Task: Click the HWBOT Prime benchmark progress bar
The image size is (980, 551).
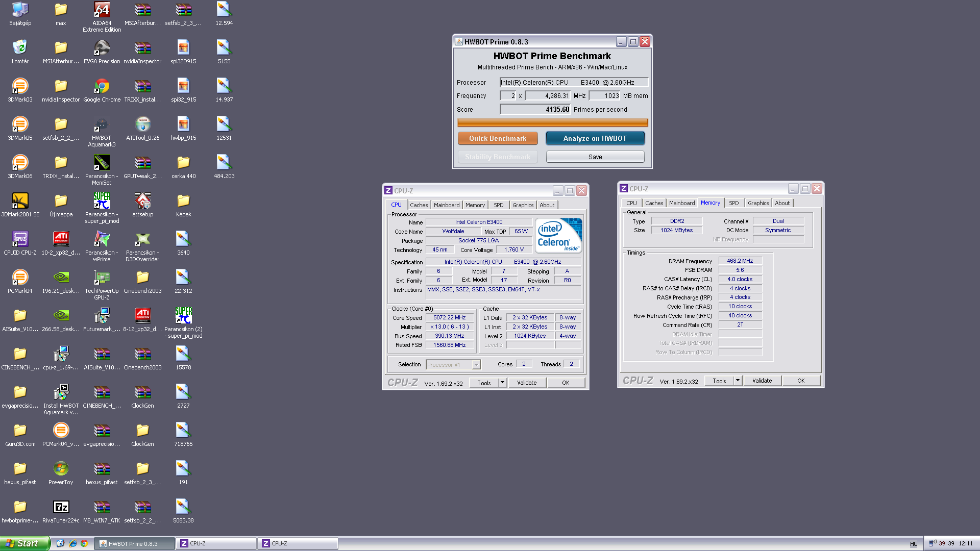Action: (552, 122)
